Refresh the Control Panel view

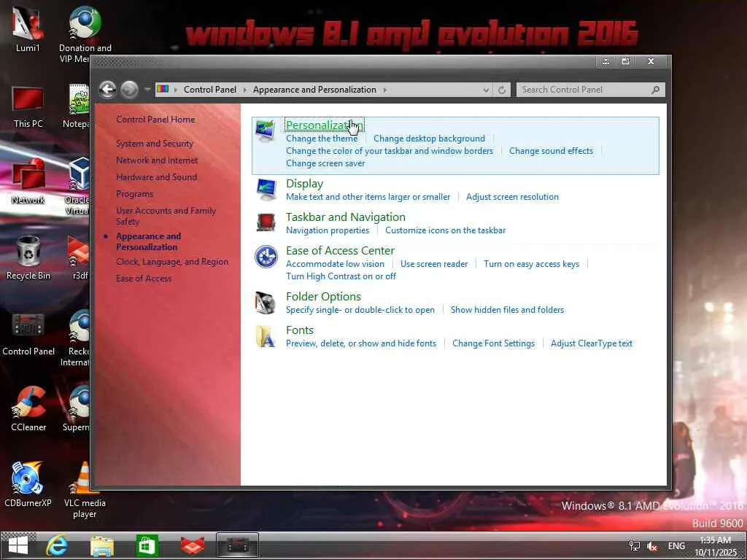pos(502,90)
